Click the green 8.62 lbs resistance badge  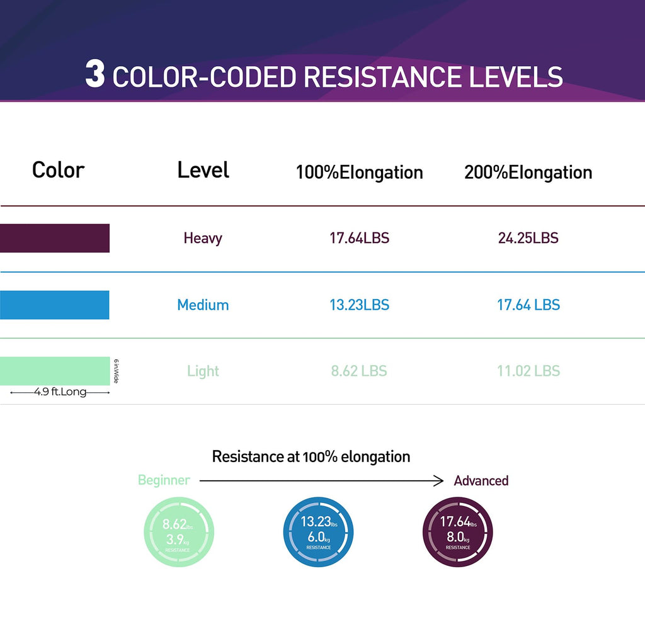click(179, 532)
